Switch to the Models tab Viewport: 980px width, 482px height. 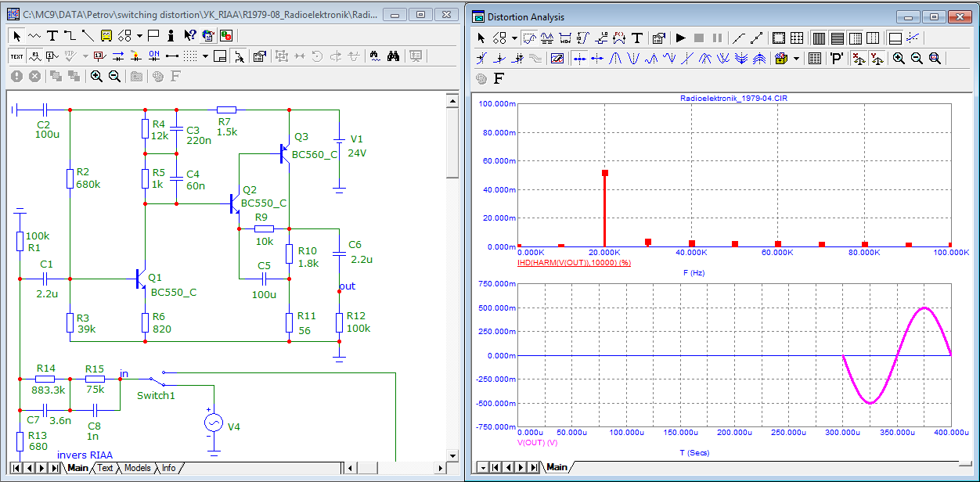tap(137, 468)
